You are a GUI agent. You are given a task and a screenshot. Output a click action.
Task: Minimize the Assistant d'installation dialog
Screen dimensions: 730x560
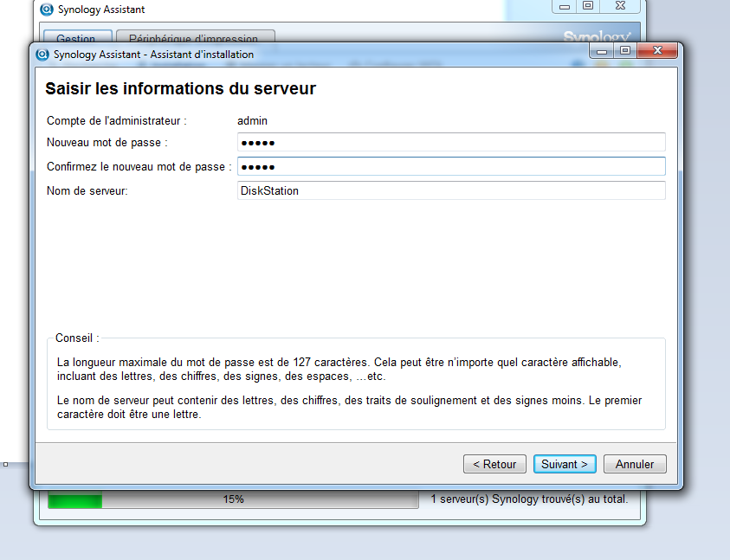tap(602, 51)
